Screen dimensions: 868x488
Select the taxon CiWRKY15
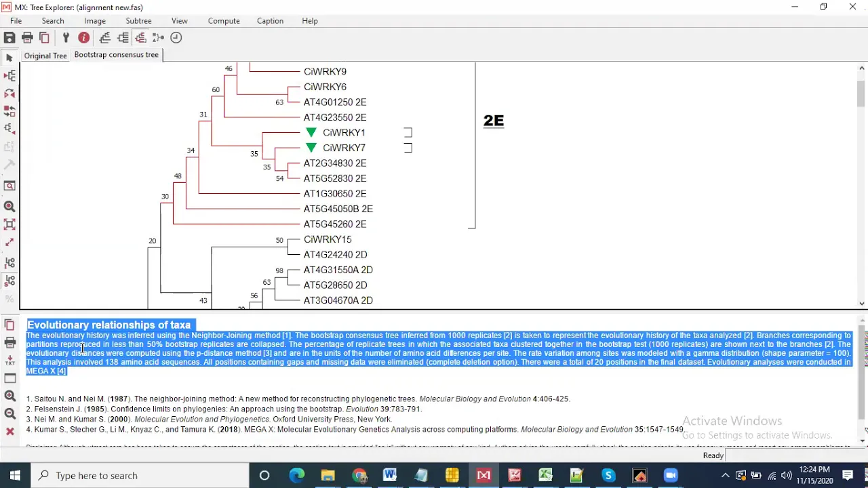[328, 239]
